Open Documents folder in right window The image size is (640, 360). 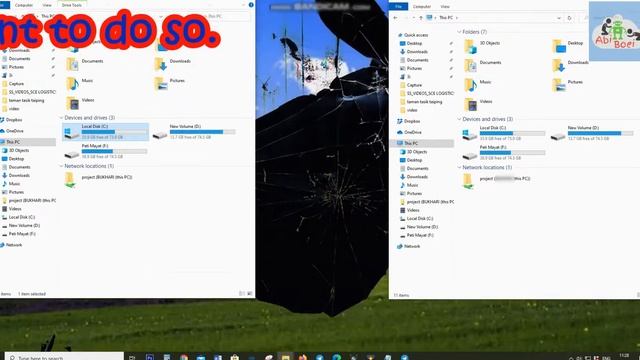coord(483,65)
